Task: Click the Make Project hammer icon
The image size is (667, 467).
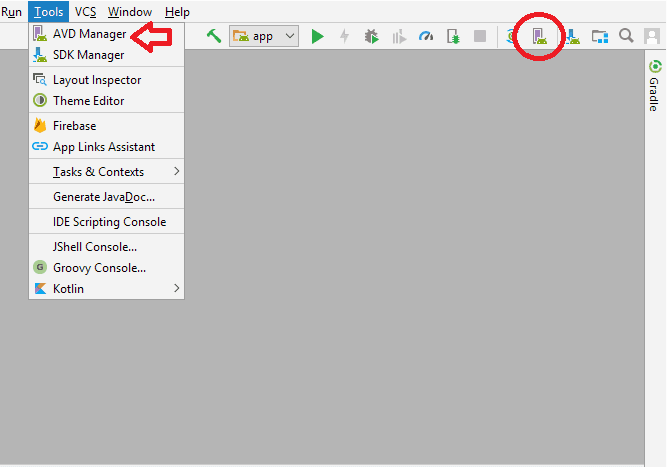Action: (x=214, y=36)
